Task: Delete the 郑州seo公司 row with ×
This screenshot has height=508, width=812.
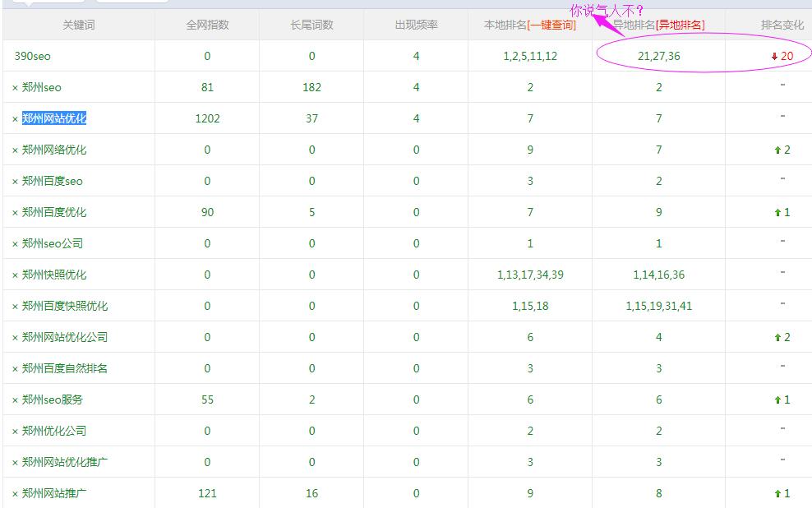Action: click(15, 244)
